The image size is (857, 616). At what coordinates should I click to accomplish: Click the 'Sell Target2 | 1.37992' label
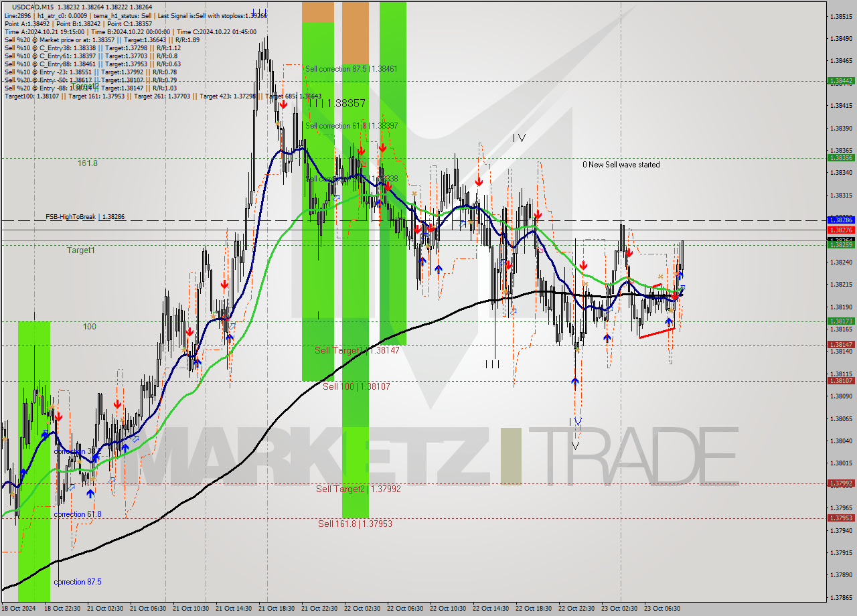coord(358,489)
